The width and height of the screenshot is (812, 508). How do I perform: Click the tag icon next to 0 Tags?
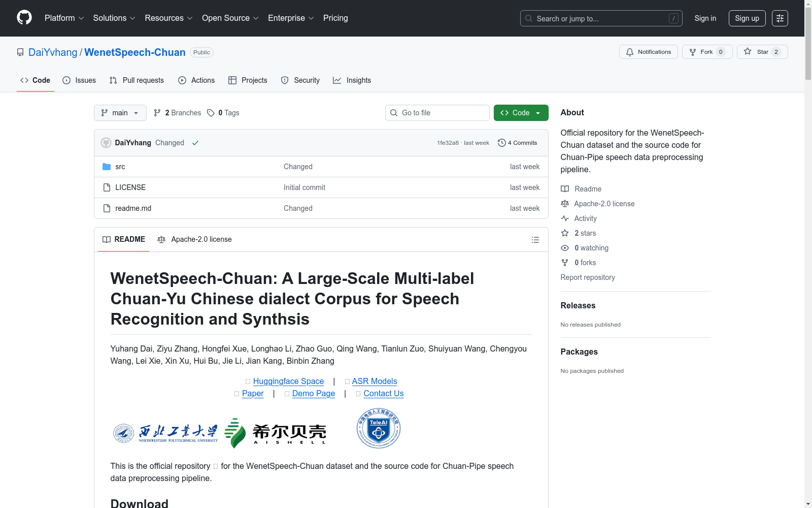click(x=211, y=113)
